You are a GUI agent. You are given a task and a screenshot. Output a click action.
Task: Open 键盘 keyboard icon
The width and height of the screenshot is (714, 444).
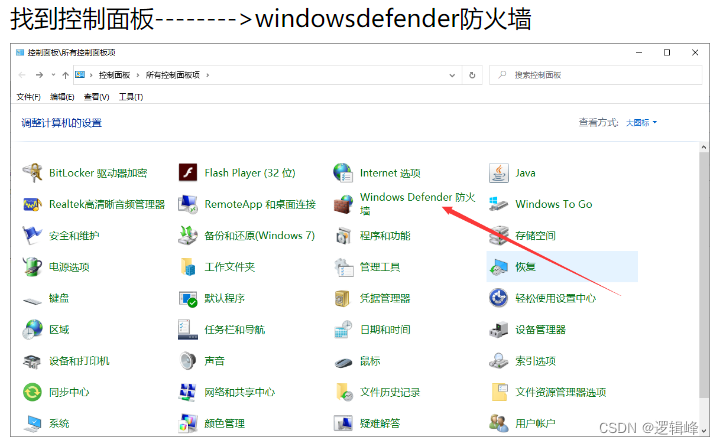point(32,301)
